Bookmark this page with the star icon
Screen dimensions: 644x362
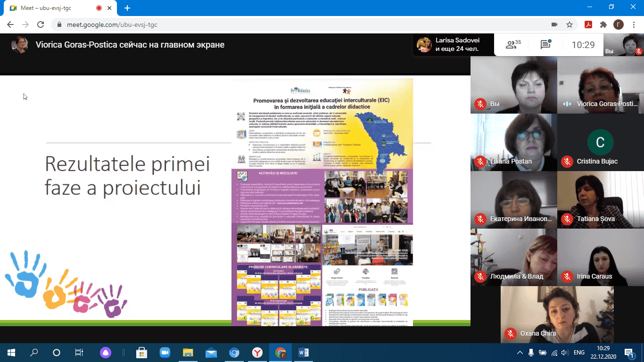tap(569, 25)
